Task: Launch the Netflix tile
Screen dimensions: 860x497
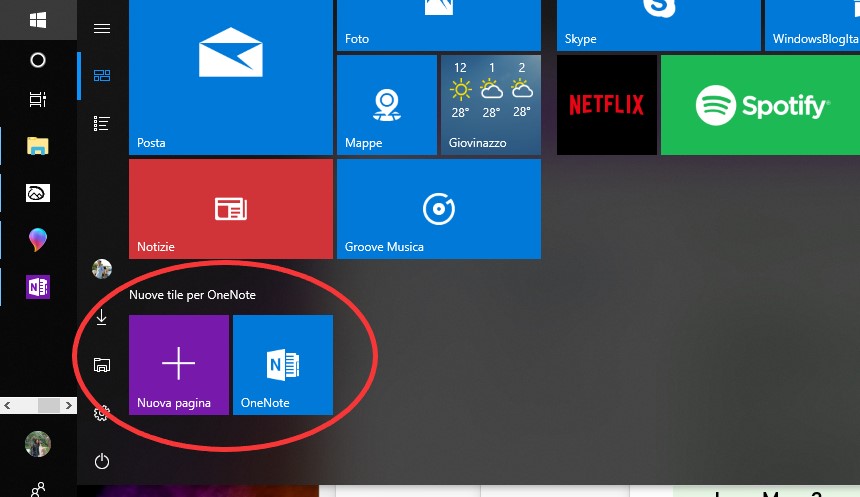Action: click(x=607, y=105)
